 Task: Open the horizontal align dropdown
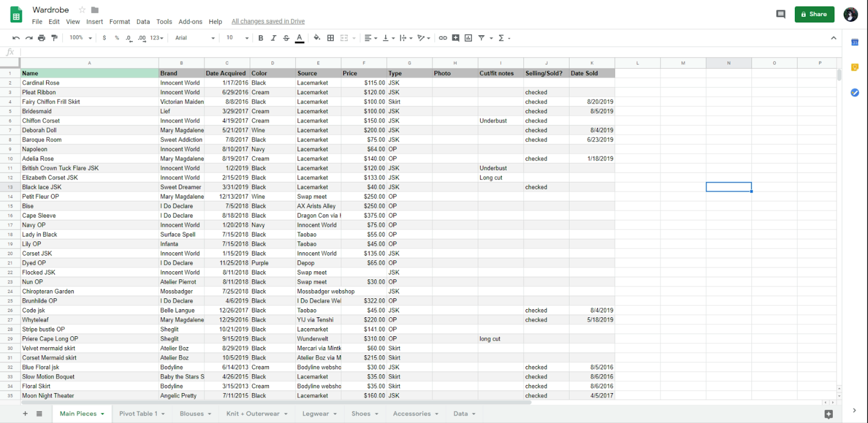(x=371, y=38)
